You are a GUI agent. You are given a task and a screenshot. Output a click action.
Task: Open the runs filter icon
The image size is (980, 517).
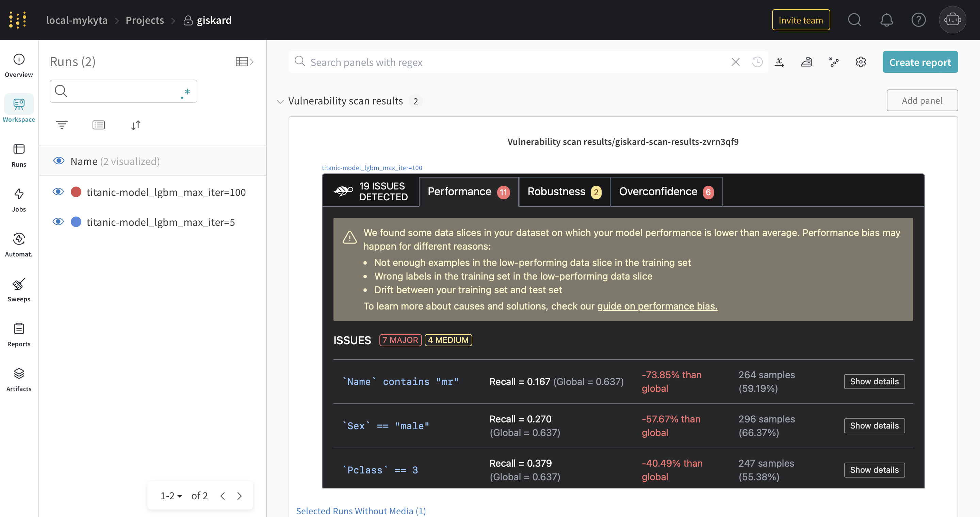click(x=62, y=125)
